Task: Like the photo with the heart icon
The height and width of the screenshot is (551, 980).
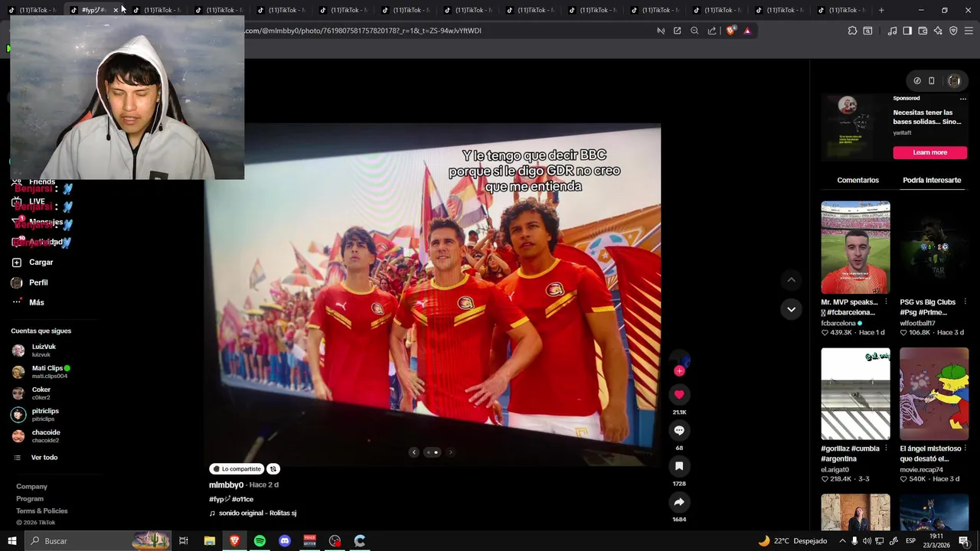Action: (x=679, y=394)
